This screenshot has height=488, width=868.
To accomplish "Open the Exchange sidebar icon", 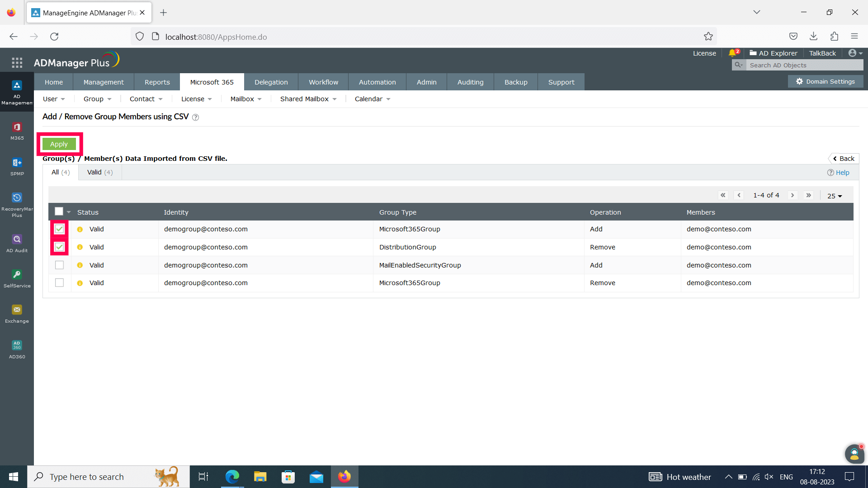I will point(17,313).
